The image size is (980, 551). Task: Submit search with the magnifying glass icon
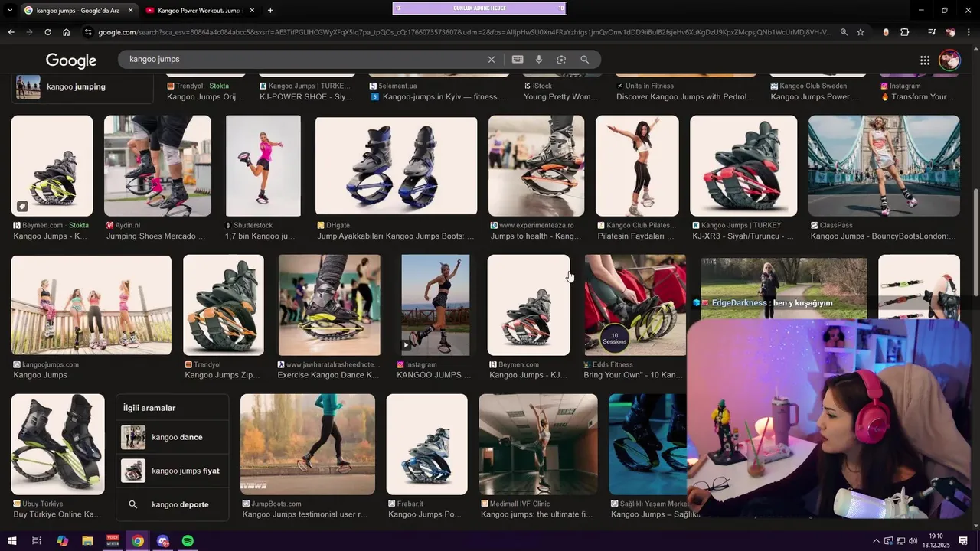point(585,60)
